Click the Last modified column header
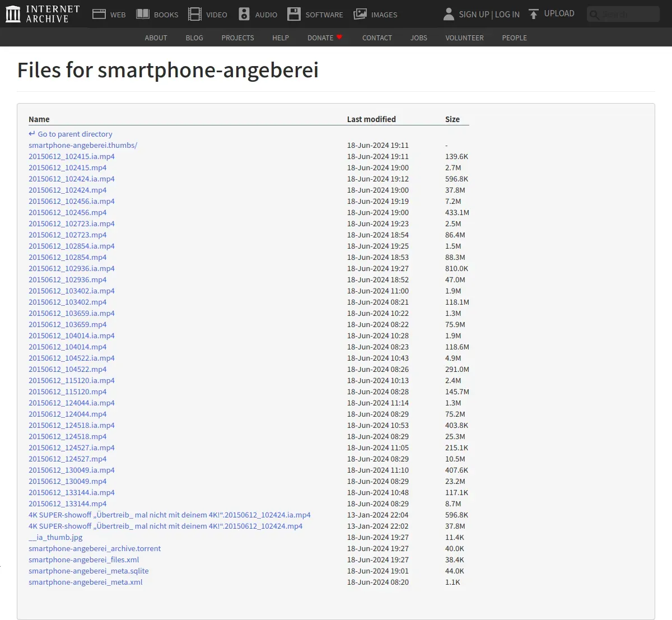This screenshot has width=672, height=620. coord(371,119)
